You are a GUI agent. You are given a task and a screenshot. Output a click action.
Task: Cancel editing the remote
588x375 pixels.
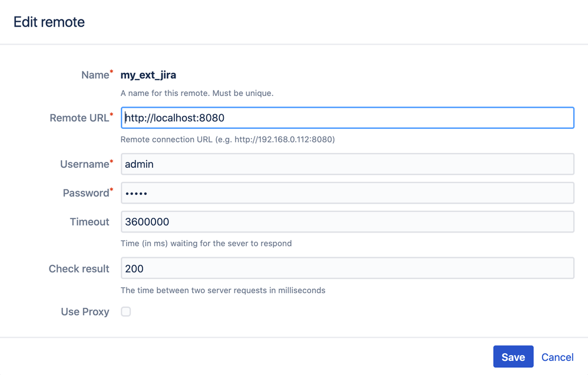(557, 357)
